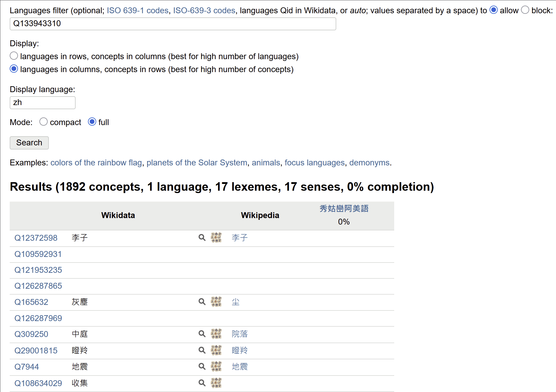Open Wikidata item Q126287969

[x=38, y=318]
